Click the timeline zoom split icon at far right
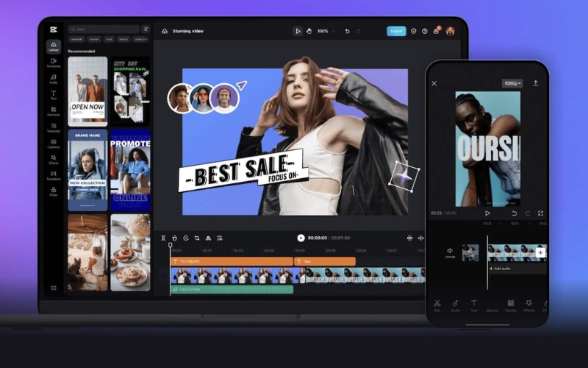588x368 pixels. [420, 238]
